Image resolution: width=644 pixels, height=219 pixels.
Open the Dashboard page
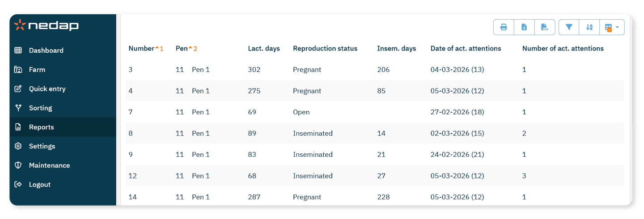click(x=46, y=51)
